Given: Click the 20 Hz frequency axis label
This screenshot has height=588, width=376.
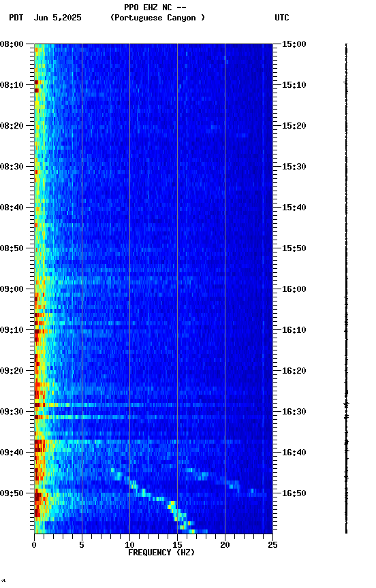Looking at the screenshot, I should tap(225, 545).
